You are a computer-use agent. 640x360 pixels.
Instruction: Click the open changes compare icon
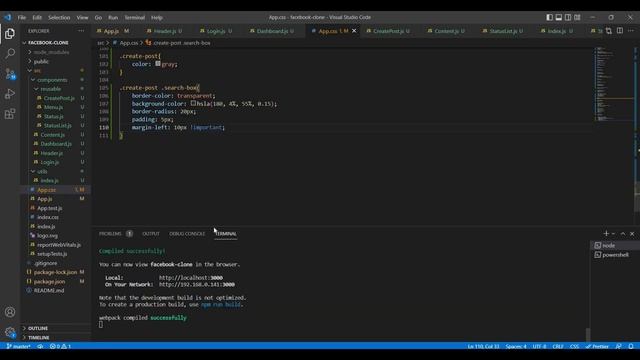point(609,31)
